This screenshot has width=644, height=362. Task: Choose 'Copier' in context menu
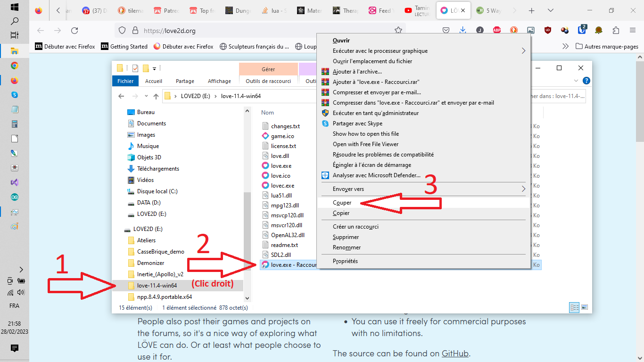tap(423, 213)
